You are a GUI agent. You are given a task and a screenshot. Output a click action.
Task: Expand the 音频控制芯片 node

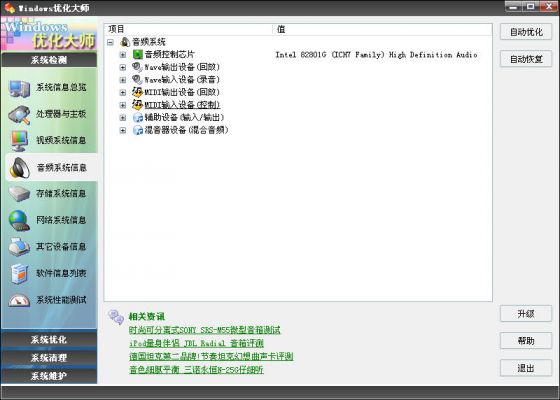point(123,55)
